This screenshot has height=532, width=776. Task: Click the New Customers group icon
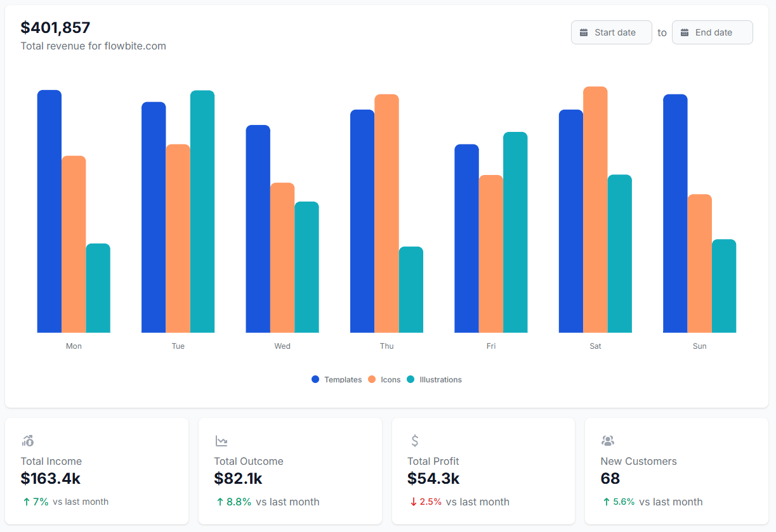[607, 440]
